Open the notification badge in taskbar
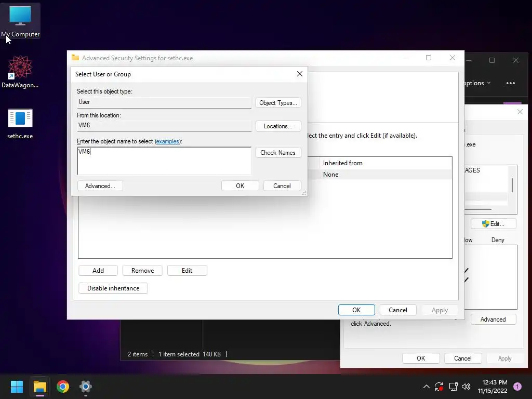The image size is (532, 399). click(x=517, y=387)
